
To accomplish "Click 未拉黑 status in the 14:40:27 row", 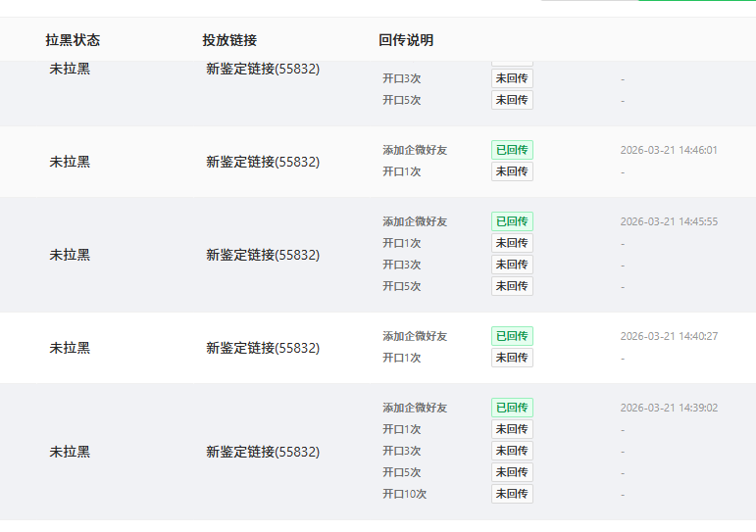I will click(70, 348).
